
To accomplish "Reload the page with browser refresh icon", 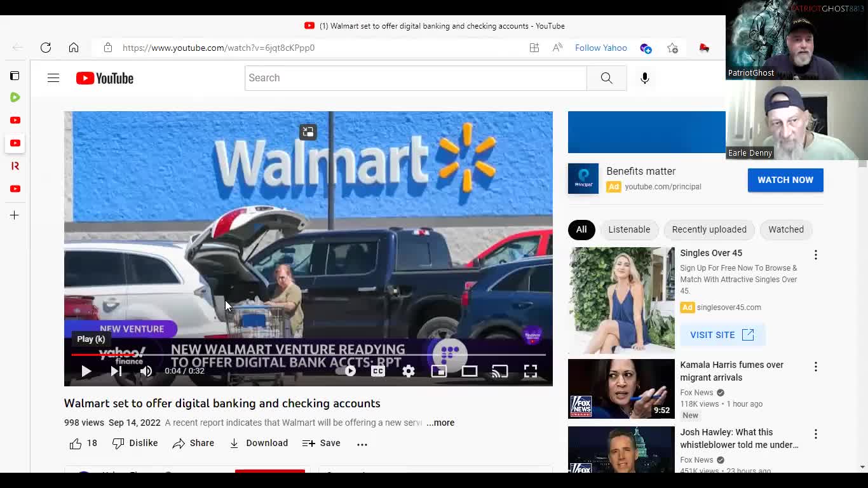I will pos(46,48).
